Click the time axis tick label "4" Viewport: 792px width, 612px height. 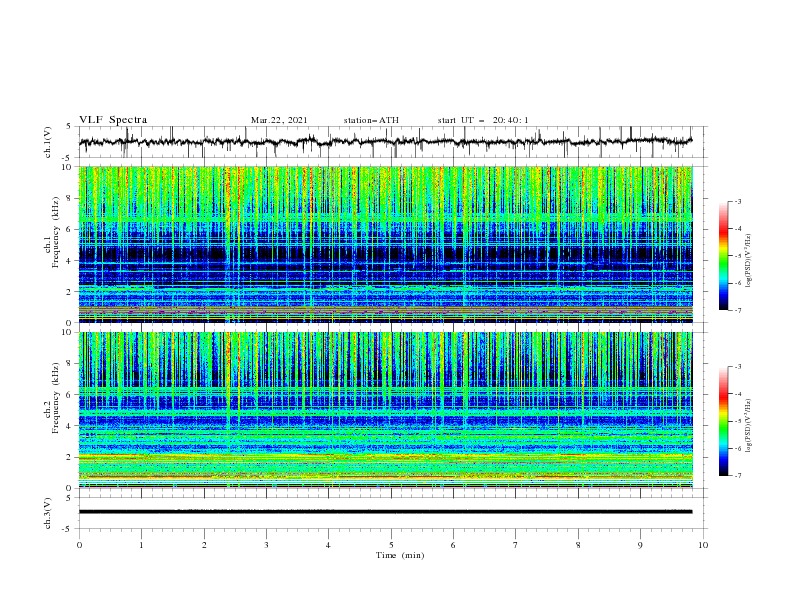pyautogui.click(x=328, y=545)
